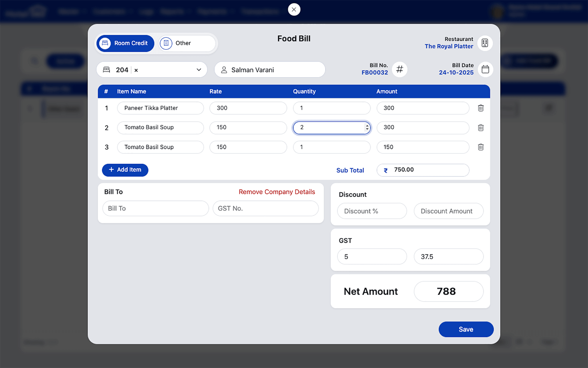588x368 pixels.
Task: Open the Bill Date calendar icon
Action: 485,69
